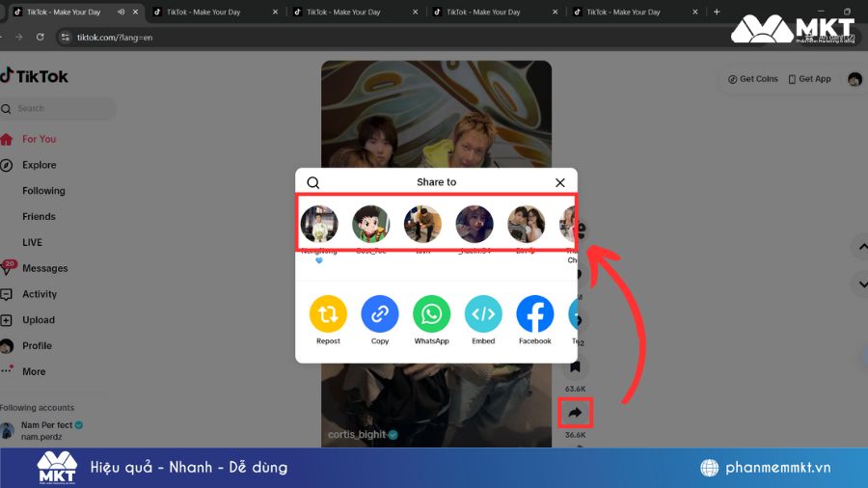The width and height of the screenshot is (868, 488).
Task: Select the first contact avatar in share list
Action: point(319,224)
